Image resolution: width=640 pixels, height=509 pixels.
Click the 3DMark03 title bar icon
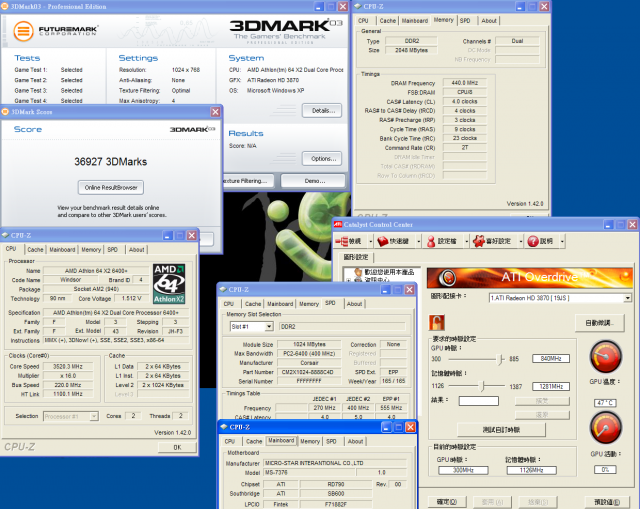click(5, 7)
